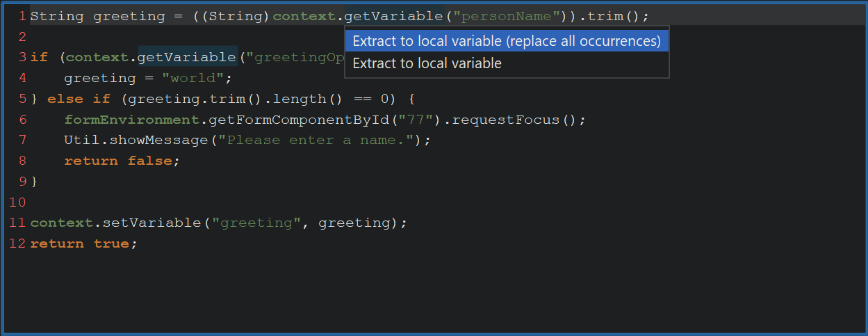Click line number 11 in the gutter
The height and width of the screenshot is (336, 868).
pyautogui.click(x=18, y=223)
